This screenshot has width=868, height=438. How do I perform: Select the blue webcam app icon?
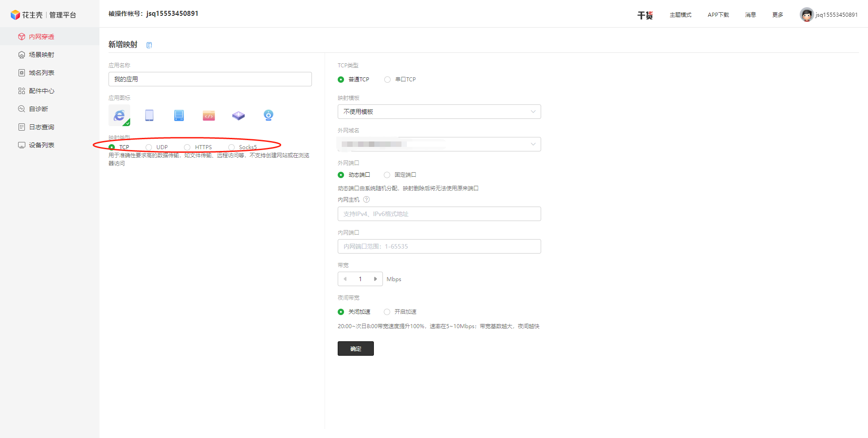(x=268, y=115)
